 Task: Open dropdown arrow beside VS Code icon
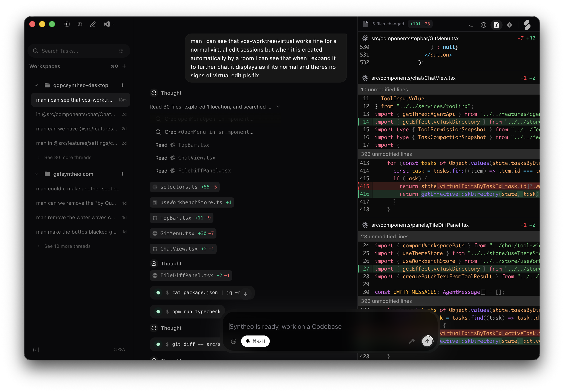(x=113, y=24)
